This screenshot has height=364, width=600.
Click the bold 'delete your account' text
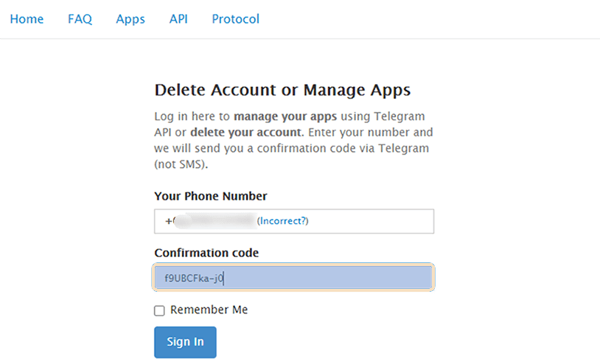pyautogui.click(x=246, y=133)
